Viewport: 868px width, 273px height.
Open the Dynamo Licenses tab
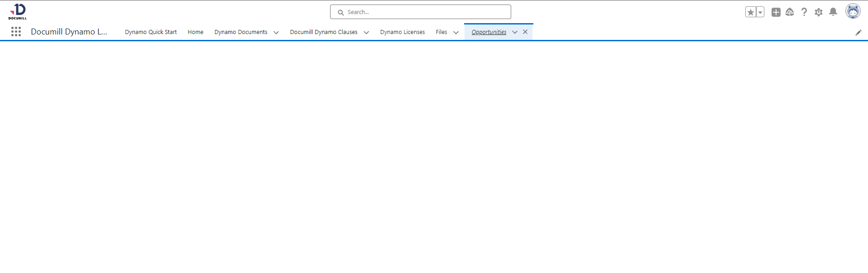402,32
